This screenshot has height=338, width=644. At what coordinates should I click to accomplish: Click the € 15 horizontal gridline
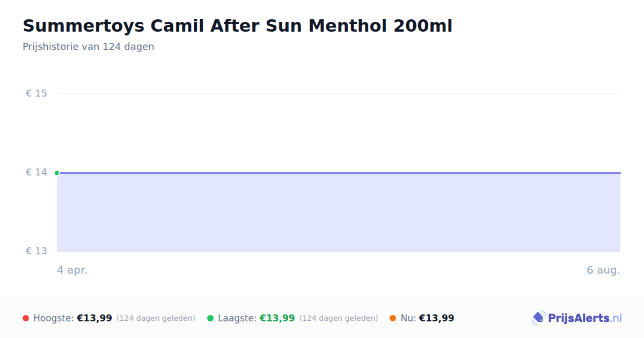(x=339, y=93)
